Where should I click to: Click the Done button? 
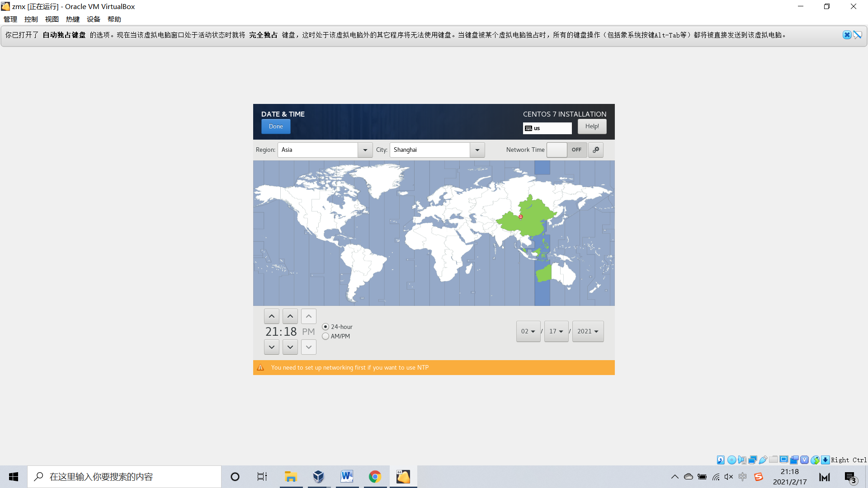click(276, 127)
